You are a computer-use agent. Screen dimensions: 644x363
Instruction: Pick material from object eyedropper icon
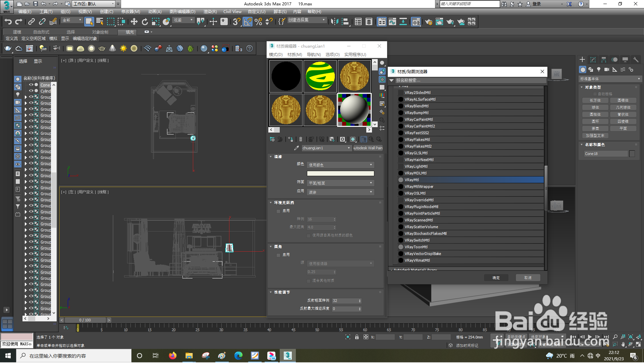(296, 148)
